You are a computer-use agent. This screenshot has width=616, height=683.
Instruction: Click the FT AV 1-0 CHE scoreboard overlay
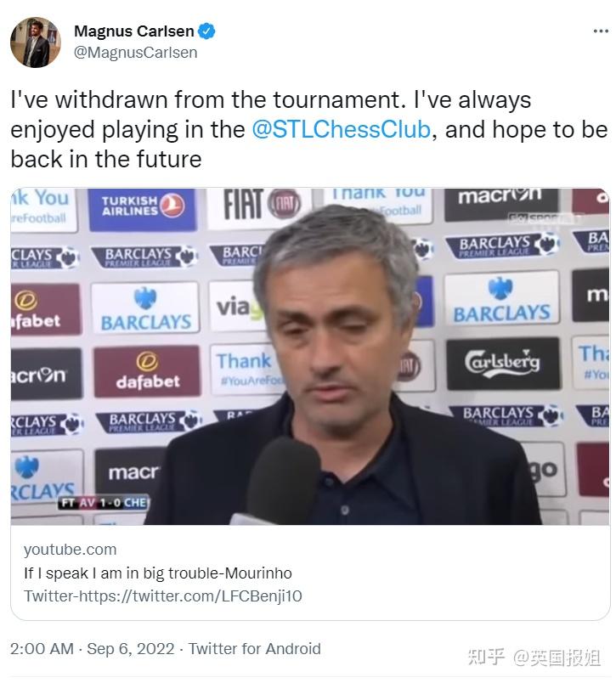tap(104, 502)
